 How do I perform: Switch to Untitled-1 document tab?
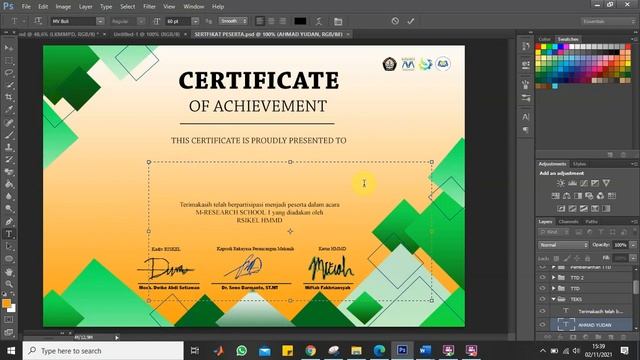click(x=147, y=34)
